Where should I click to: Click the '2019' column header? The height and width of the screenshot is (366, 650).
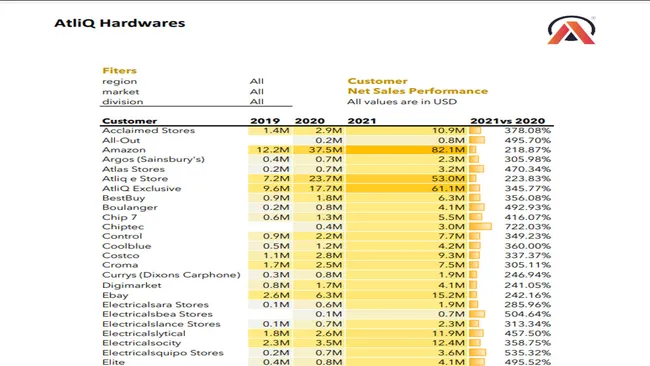pos(265,121)
